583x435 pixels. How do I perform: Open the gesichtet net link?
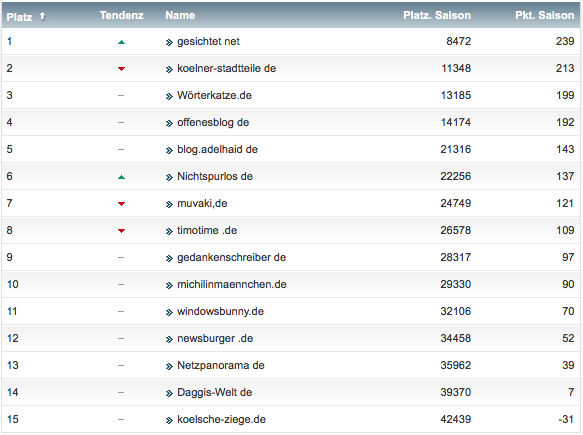(x=208, y=42)
